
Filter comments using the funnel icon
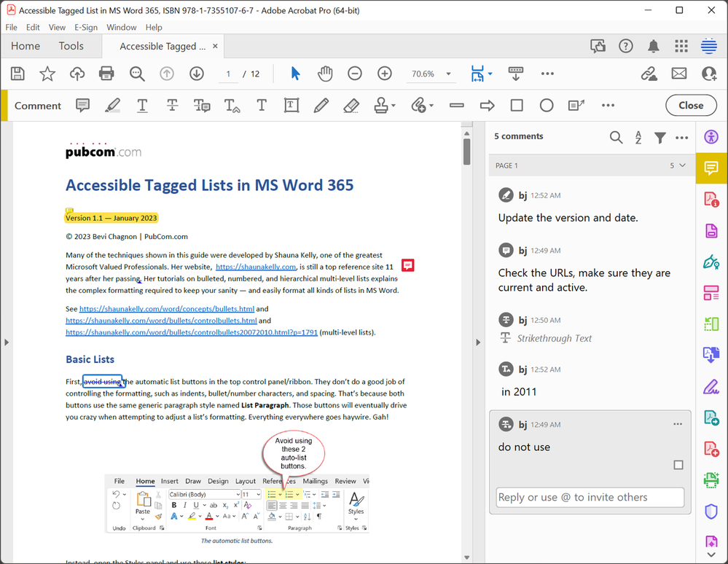click(x=659, y=137)
